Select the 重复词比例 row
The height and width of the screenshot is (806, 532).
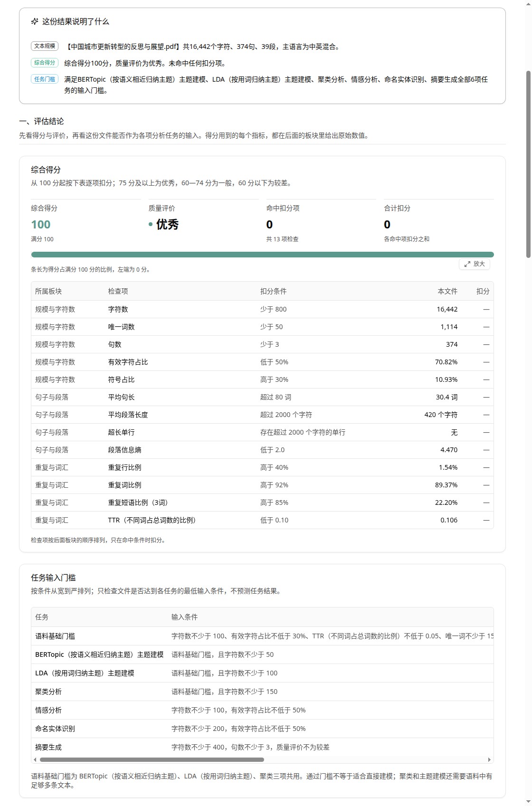coord(262,485)
